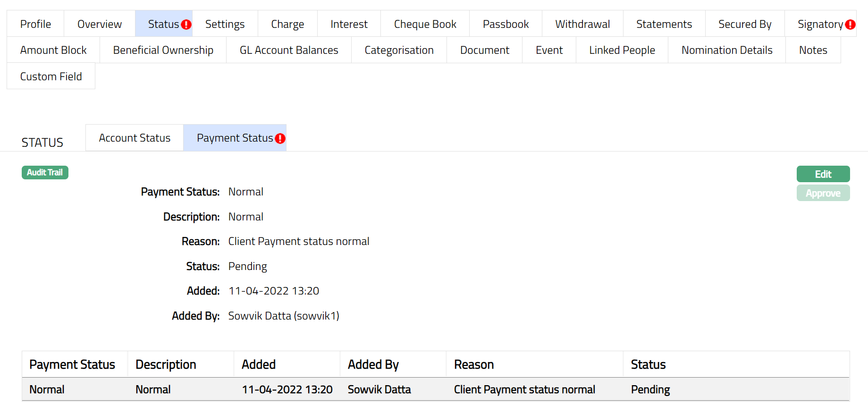Open the Nomination Details tab
868x413 pixels.
[726, 50]
